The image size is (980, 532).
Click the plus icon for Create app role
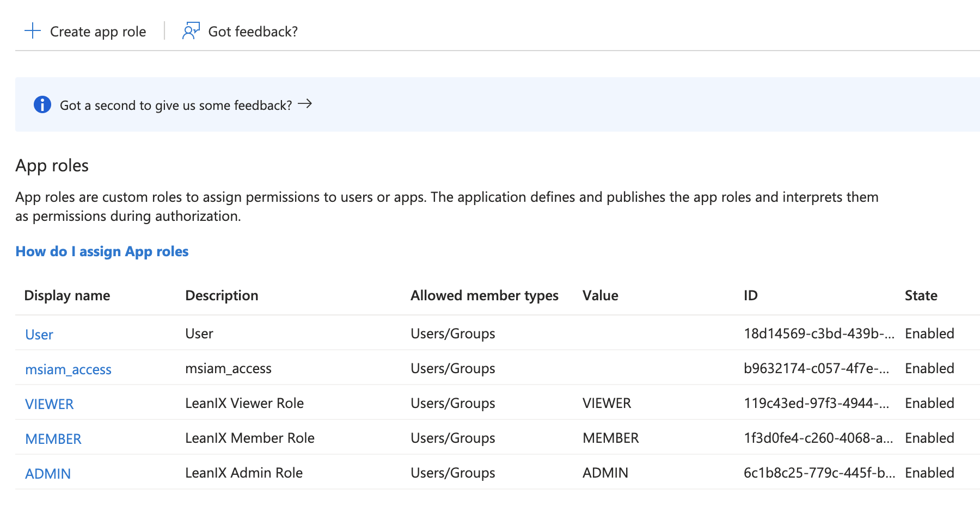pos(33,31)
